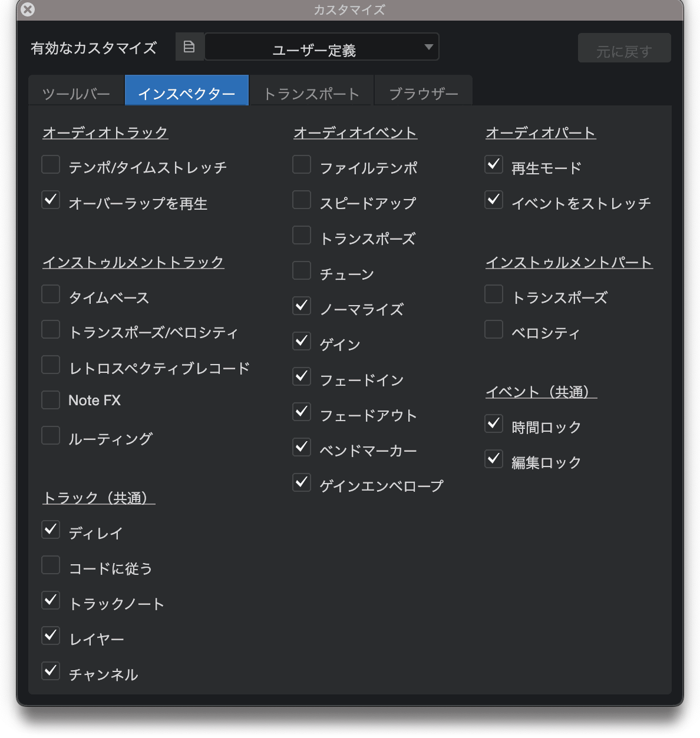The width and height of the screenshot is (700, 738).
Task: Turn off the ゲインエンベロープ checkbox
Action: [x=302, y=483]
